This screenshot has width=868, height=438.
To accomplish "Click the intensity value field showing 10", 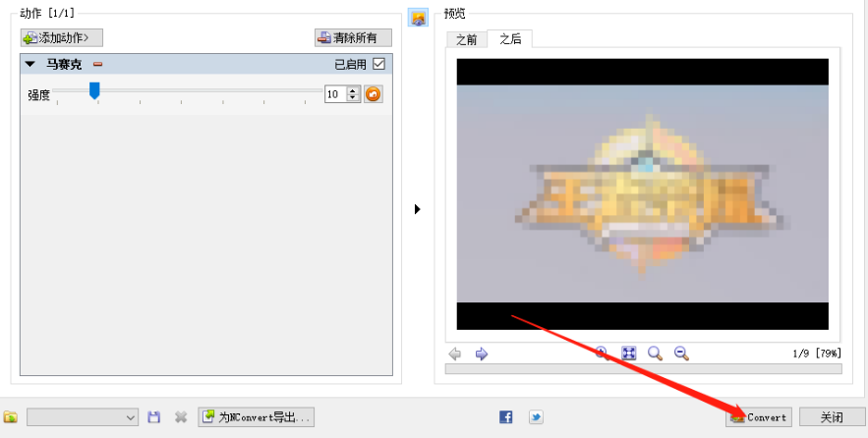I will [x=335, y=94].
